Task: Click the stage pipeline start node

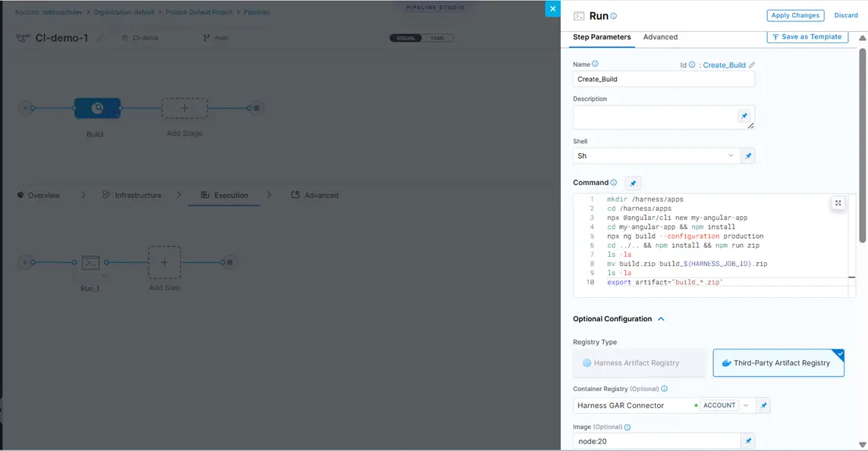Action: click(25, 108)
